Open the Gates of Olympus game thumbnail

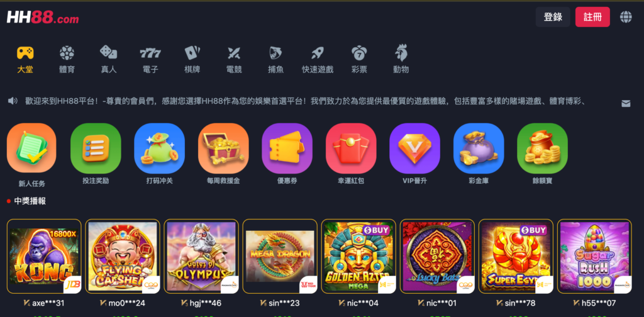(x=201, y=256)
